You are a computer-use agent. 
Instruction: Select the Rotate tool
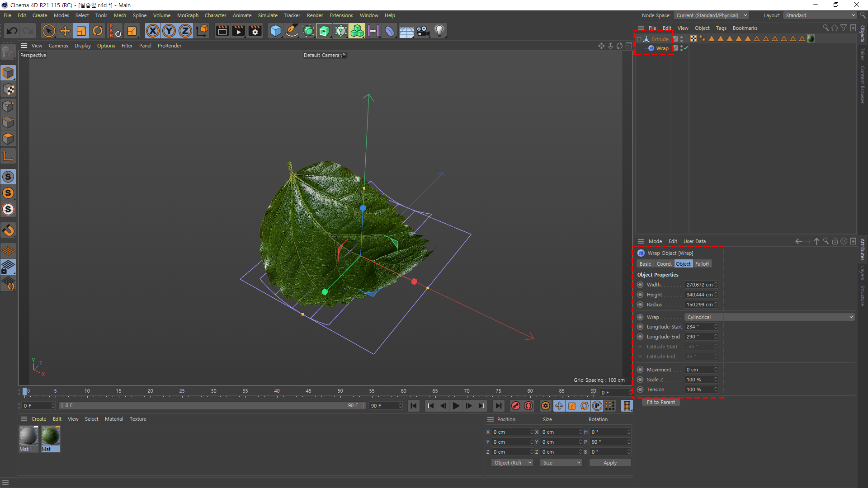(98, 31)
